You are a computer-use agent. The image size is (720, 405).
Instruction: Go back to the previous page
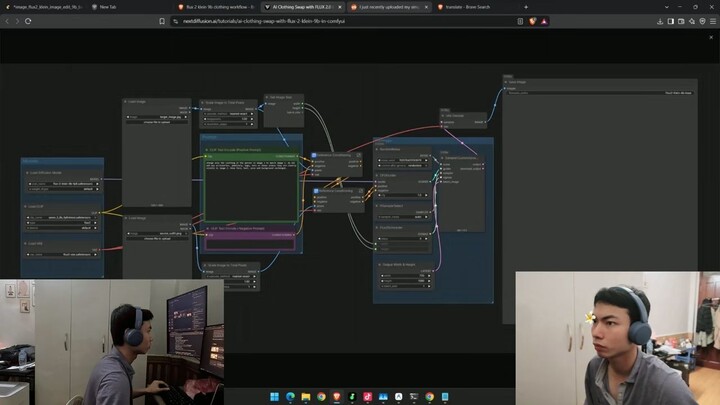[7, 21]
